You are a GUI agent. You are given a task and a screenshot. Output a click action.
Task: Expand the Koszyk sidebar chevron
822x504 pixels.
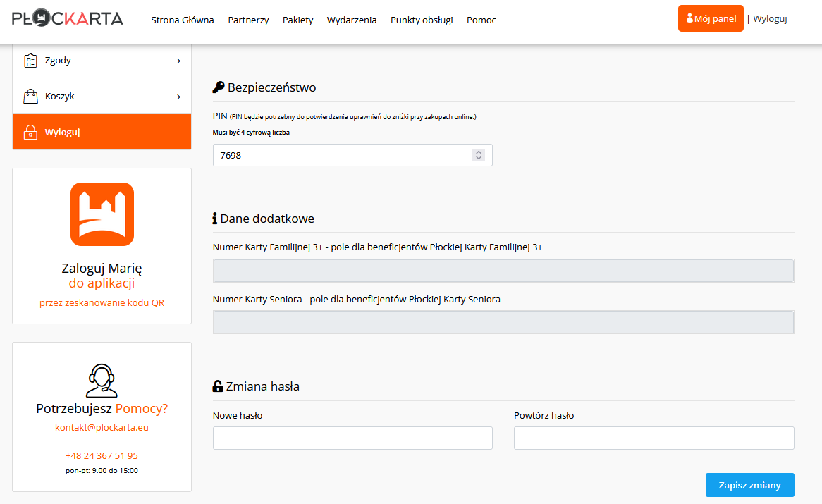coord(178,97)
